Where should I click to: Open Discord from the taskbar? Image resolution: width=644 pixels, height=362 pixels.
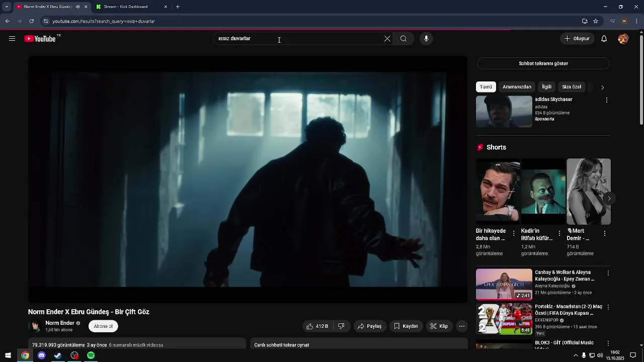[42, 355]
